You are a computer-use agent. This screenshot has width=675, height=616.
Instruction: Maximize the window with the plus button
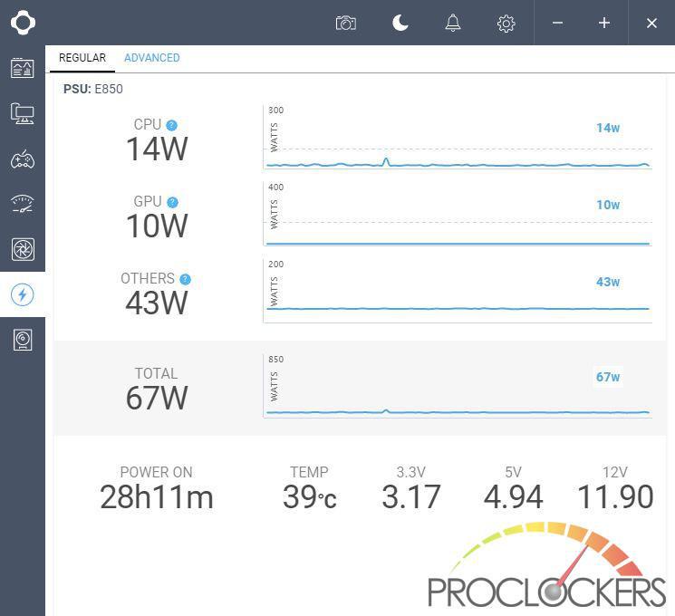coord(604,23)
